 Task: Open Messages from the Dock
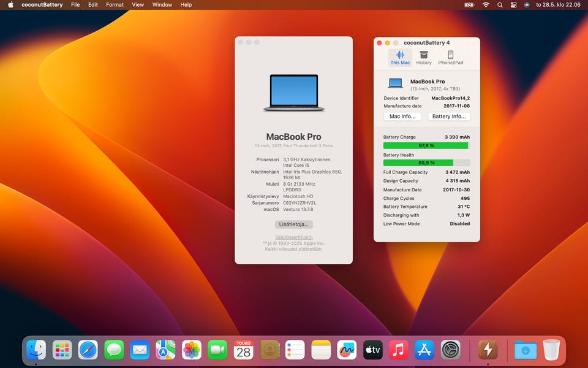point(114,350)
